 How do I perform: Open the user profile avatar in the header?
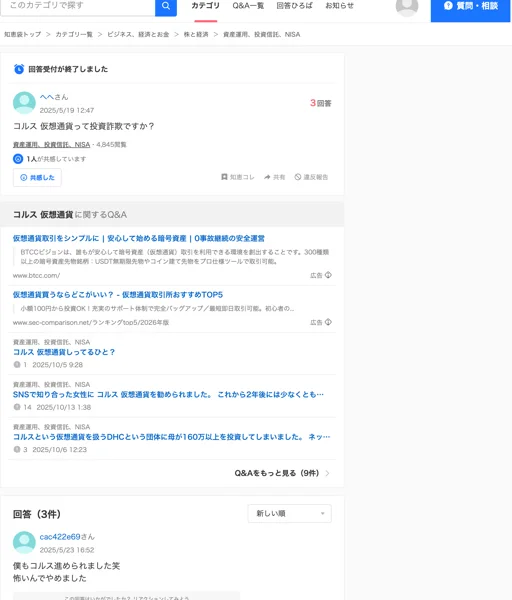click(x=407, y=6)
